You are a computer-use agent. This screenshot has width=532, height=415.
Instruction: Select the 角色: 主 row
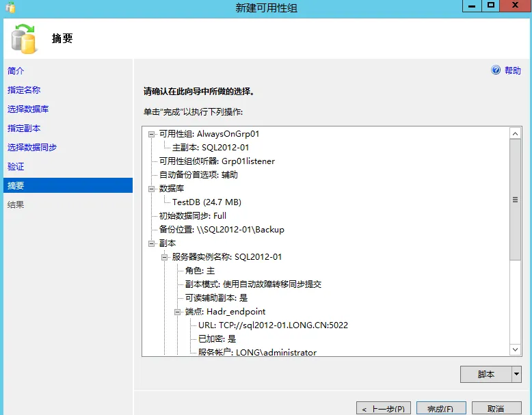[x=200, y=271]
